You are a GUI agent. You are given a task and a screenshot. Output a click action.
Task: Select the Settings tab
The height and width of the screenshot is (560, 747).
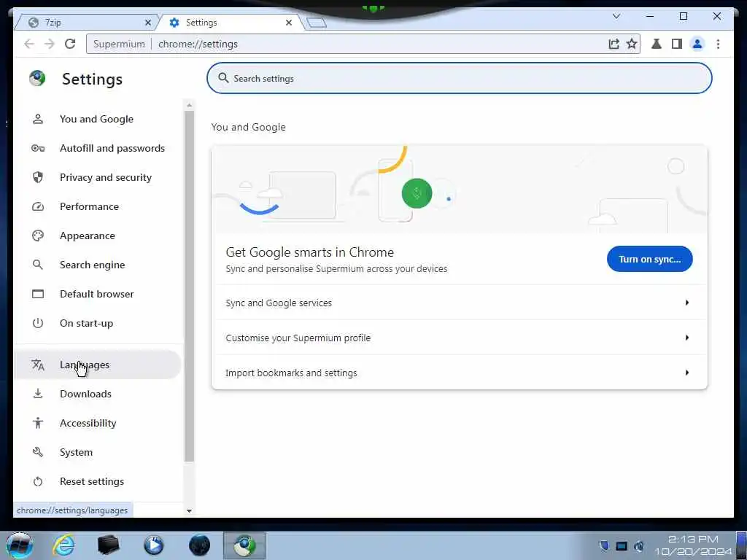[x=231, y=23]
